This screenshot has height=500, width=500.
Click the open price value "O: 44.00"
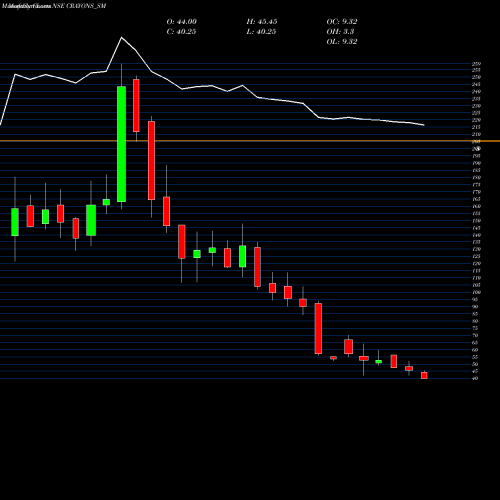point(181,22)
